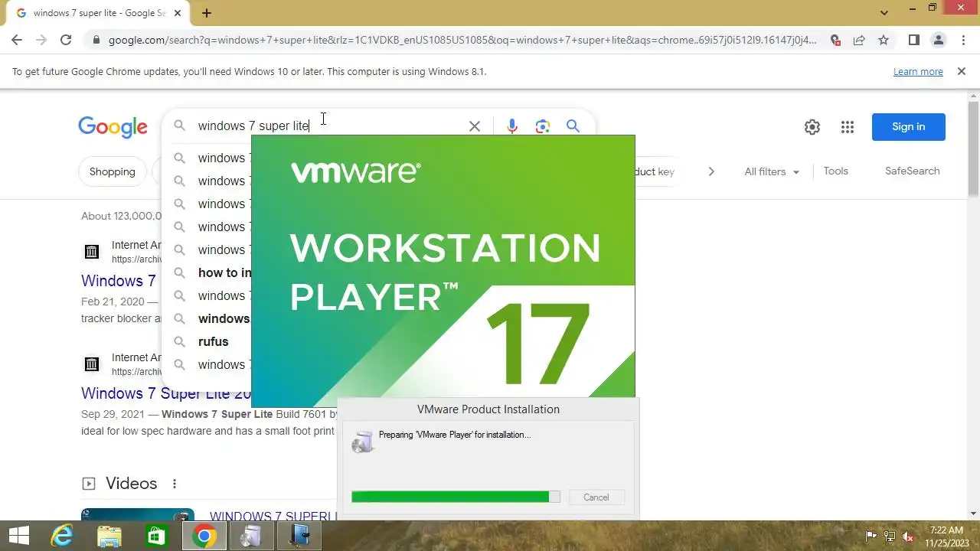The height and width of the screenshot is (551, 980).
Task: Open Chrome three-dot menu
Action: [962, 40]
